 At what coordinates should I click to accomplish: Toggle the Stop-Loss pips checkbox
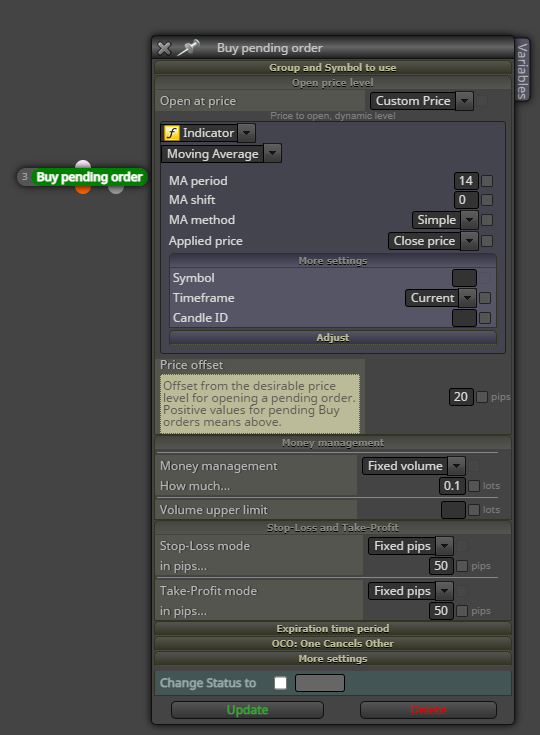pyautogui.click(x=462, y=566)
